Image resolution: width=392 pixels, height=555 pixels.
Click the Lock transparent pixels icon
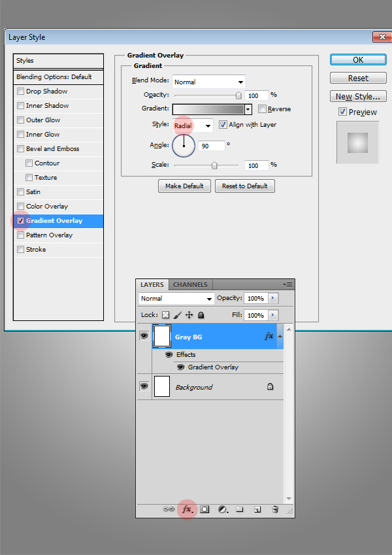(x=166, y=315)
